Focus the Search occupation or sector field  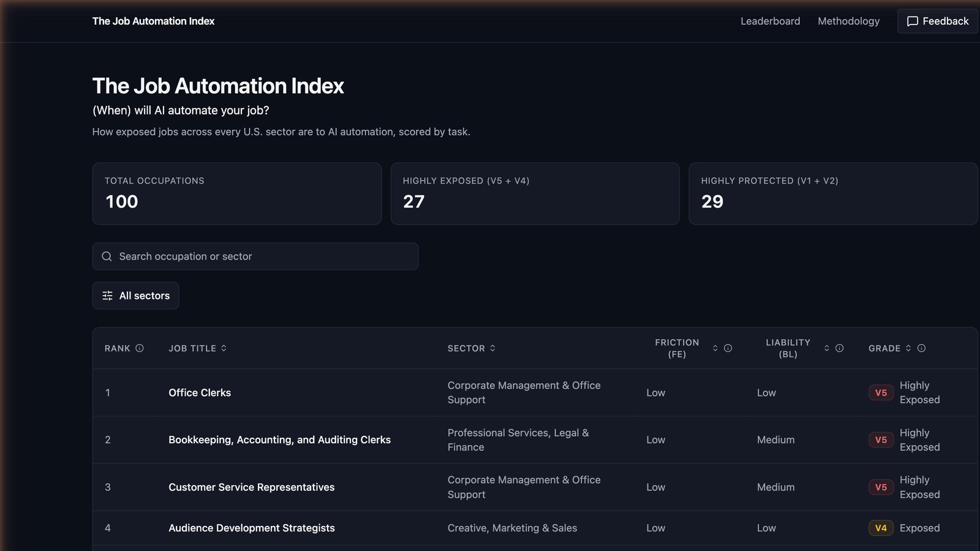pos(255,256)
